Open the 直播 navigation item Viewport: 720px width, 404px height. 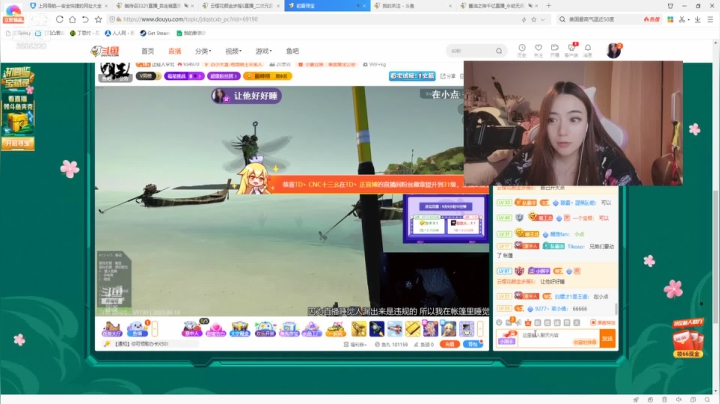[x=174, y=51]
